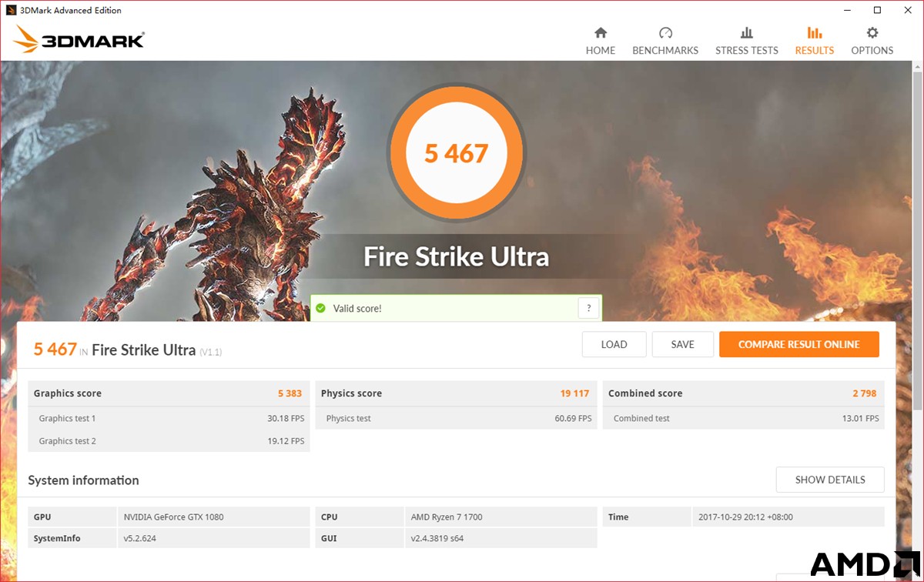Click the Graphics test 1 row

coord(169,419)
